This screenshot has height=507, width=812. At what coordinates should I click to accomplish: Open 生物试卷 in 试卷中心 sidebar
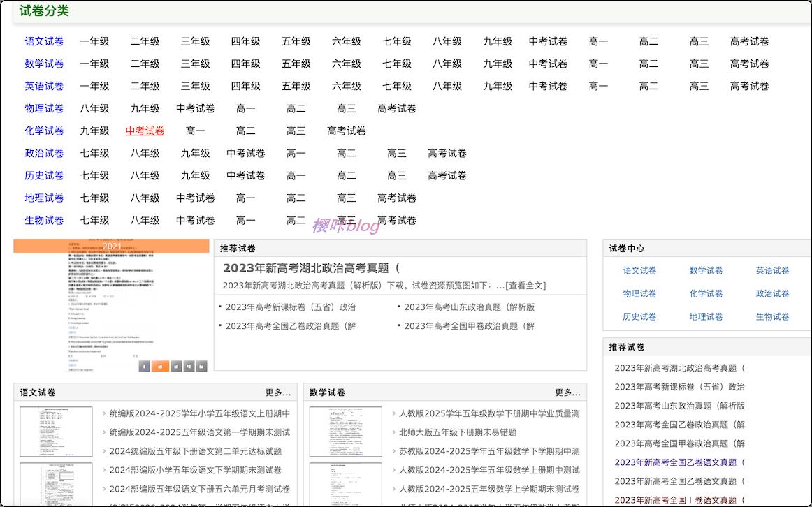[x=772, y=316]
